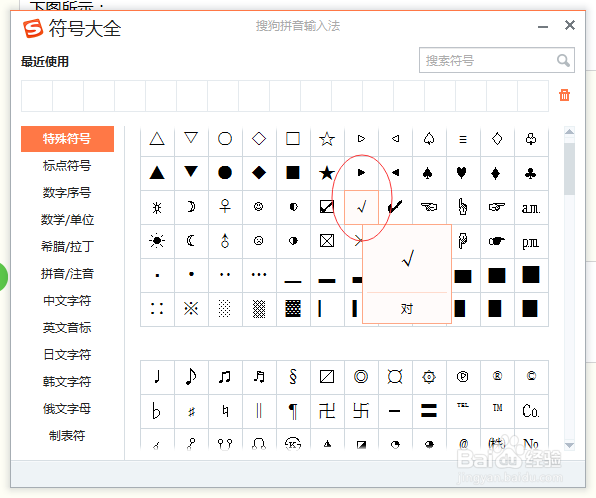This screenshot has height=498, width=596.
Task: Insert the Co. symbol
Action: [x=531, y=411]
